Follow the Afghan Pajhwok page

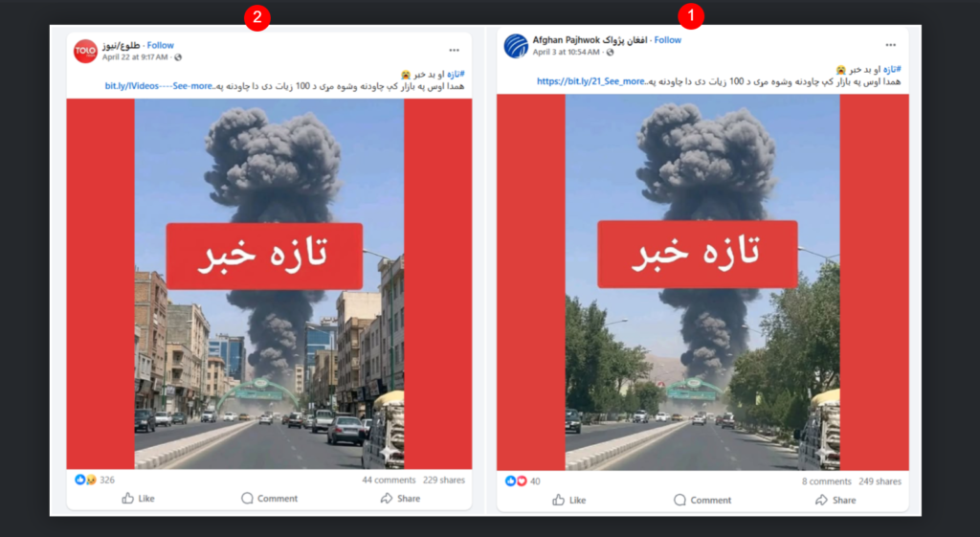click(667, 40)
